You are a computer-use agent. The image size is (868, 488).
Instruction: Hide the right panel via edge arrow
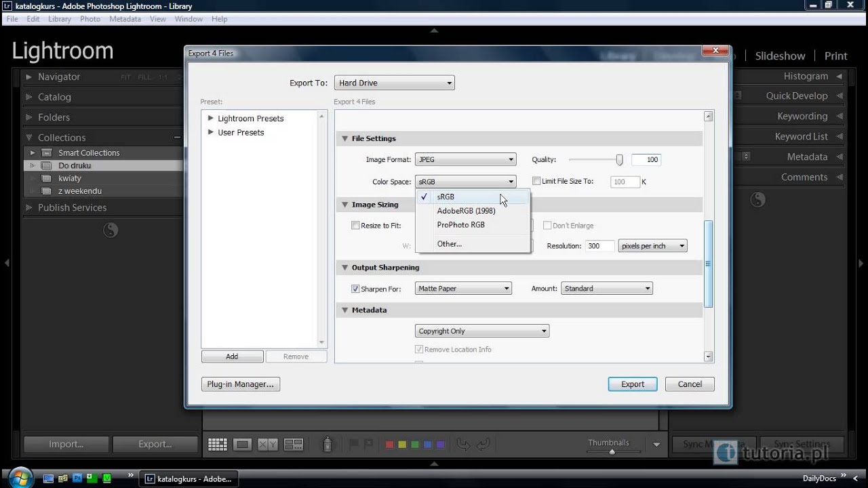pos(861,263)
